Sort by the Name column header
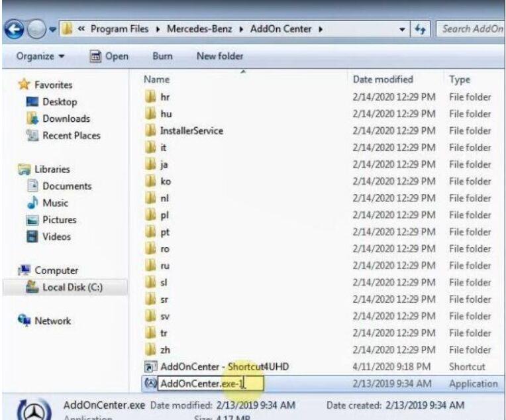This screenshot has height=420, width=506. pyautogui.click(x=156, y=79)
